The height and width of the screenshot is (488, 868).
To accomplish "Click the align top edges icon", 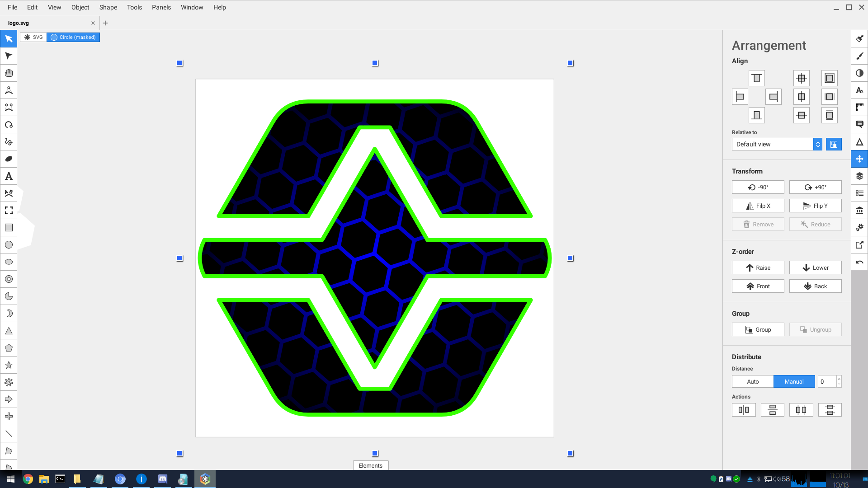I will [756, 78].
